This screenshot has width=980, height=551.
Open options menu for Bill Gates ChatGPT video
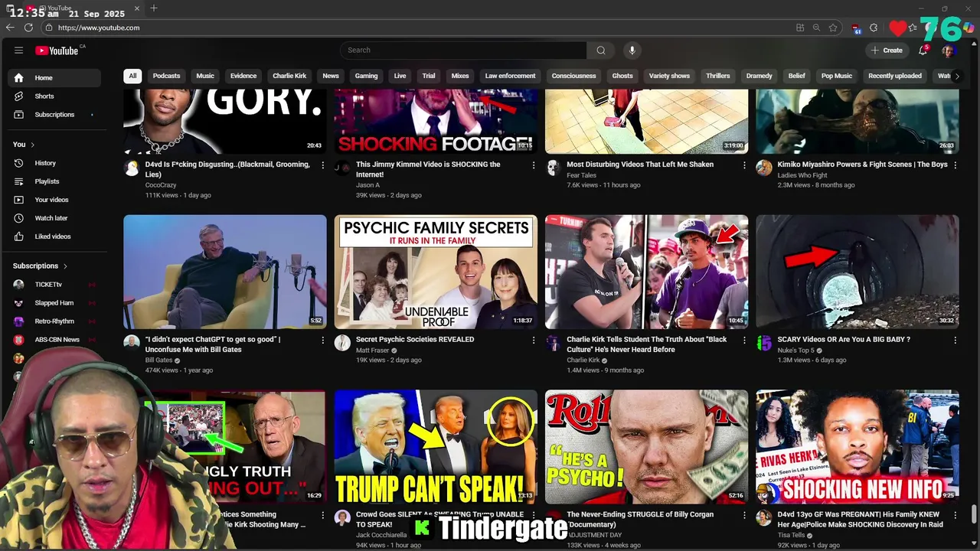pos(322,341)
